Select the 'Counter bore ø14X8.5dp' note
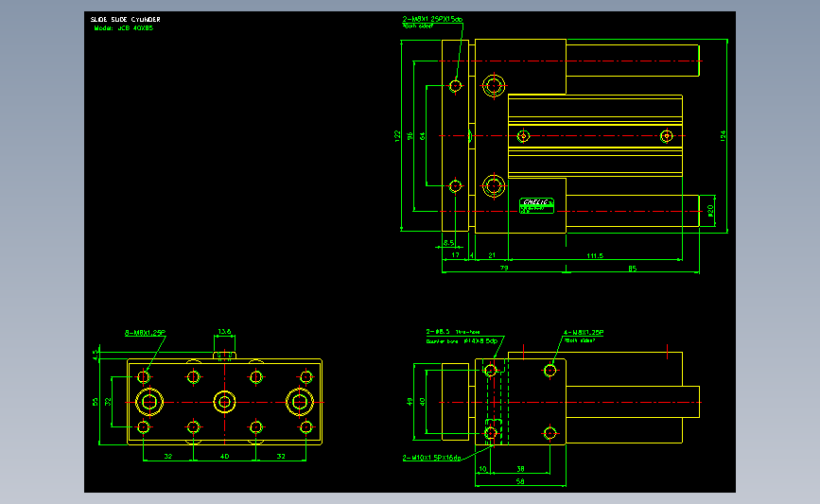 (462, 340)
